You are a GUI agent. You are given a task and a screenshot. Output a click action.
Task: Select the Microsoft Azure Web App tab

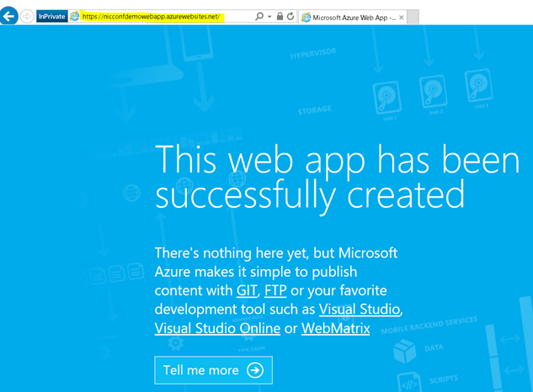[x=353, y=18]
